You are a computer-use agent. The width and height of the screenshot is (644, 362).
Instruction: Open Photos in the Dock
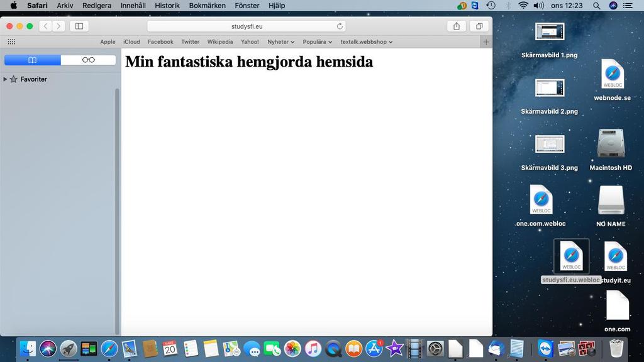292,349
